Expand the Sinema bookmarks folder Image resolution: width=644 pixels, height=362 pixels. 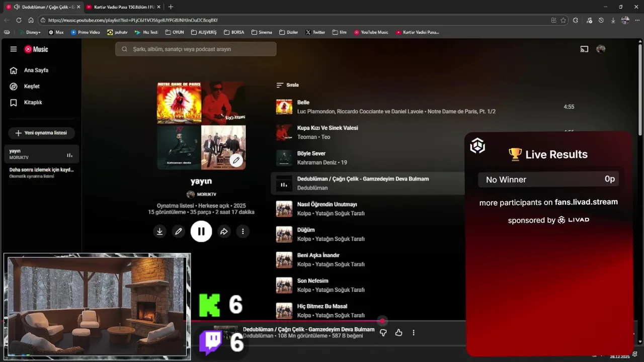tap(262, 32)
